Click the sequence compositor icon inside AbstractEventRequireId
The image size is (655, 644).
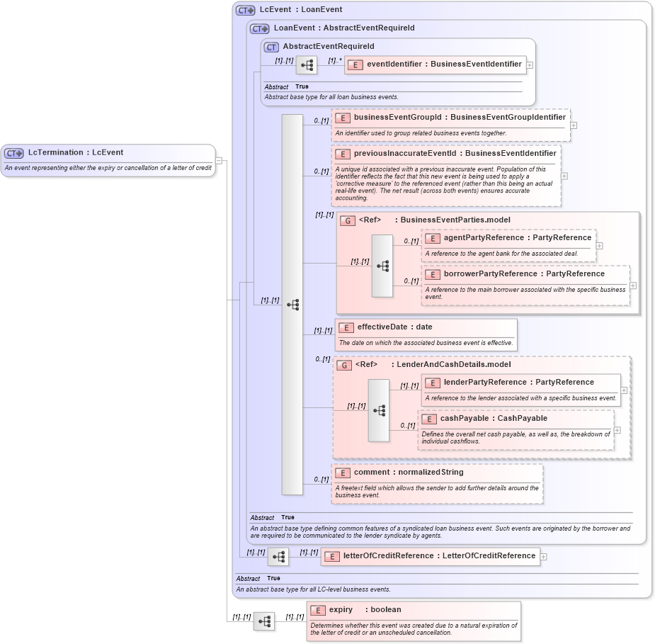pos(306,64)
